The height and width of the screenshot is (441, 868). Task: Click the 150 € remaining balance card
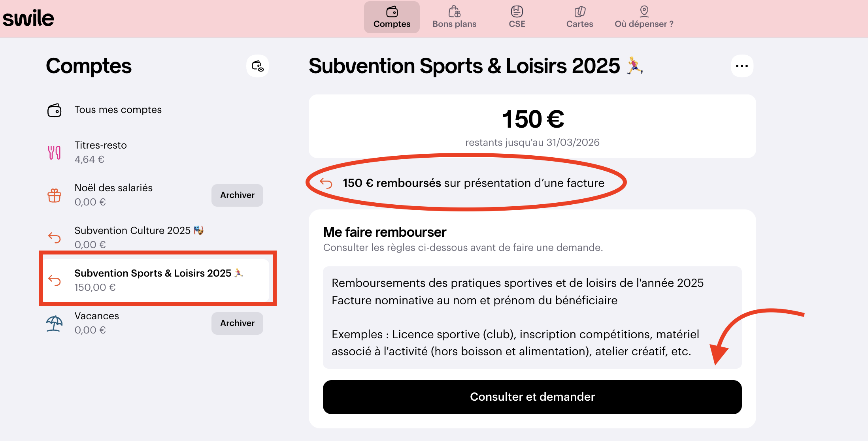(x=532, y=126)
